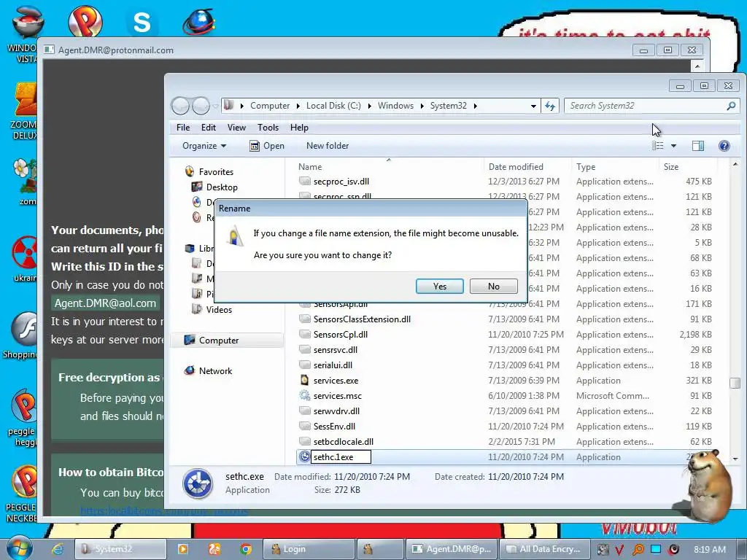Open address bar history dropdown
The image size is (747, 560).
click(533, 106)
